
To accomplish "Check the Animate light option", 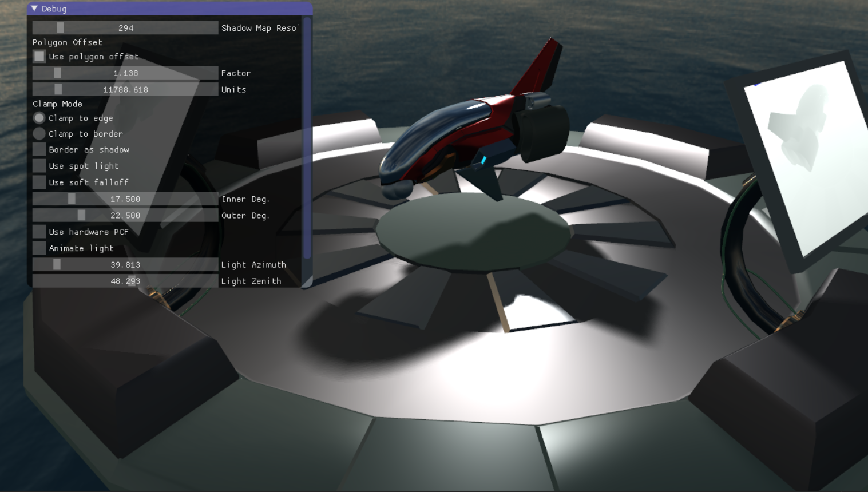I will click(x=39, y=248).
